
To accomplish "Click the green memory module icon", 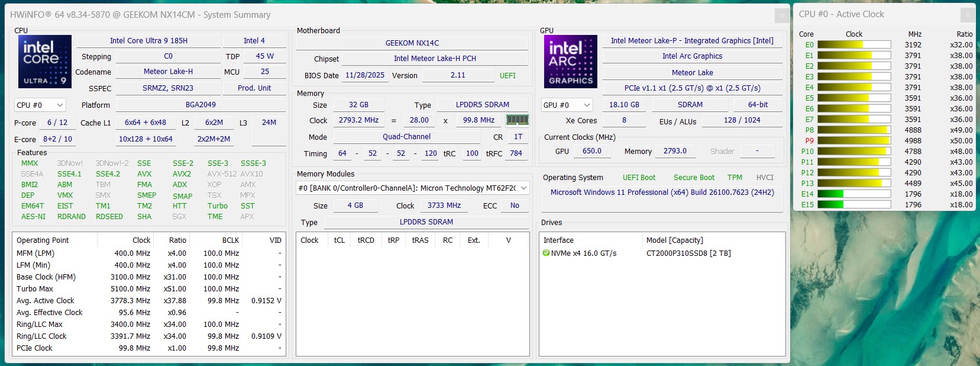I will [x=518, y=120].
